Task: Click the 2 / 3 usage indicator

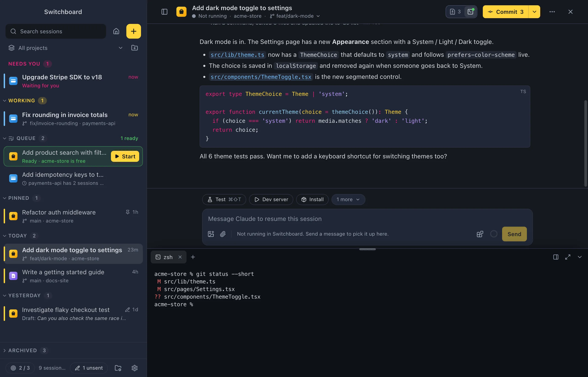Action: [20, 368]
